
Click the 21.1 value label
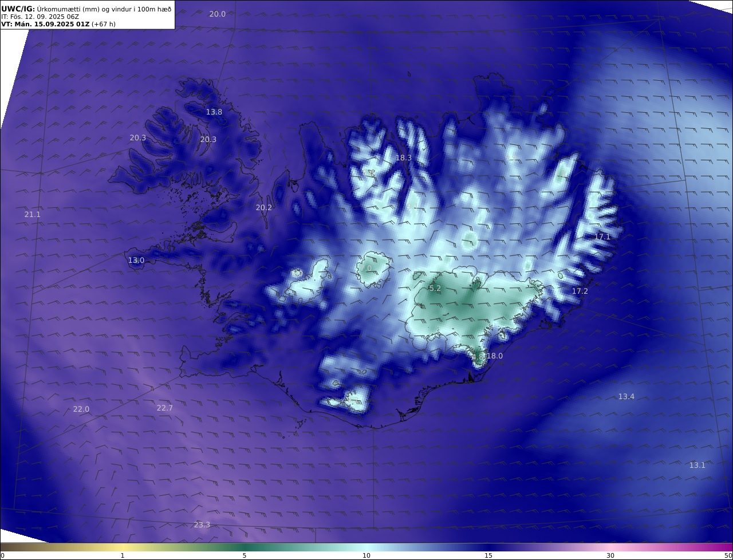pos(33,214)
